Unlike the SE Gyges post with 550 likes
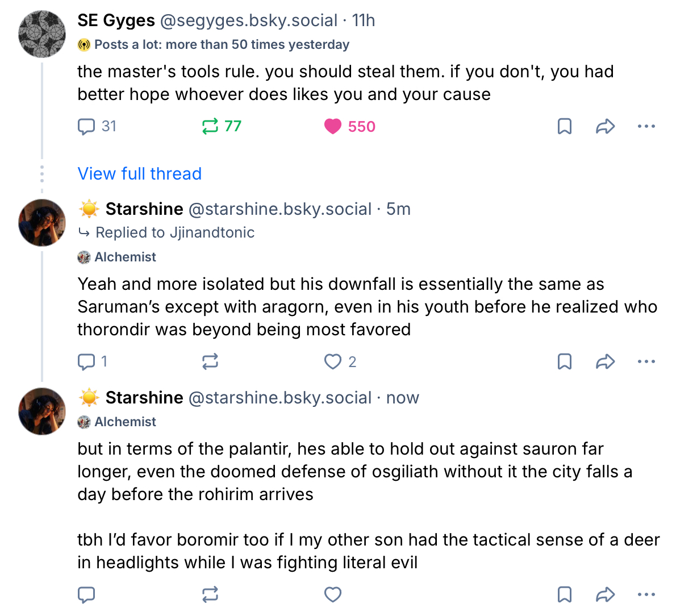The height and width of the screenshot is (616, 676). [333, 126]
